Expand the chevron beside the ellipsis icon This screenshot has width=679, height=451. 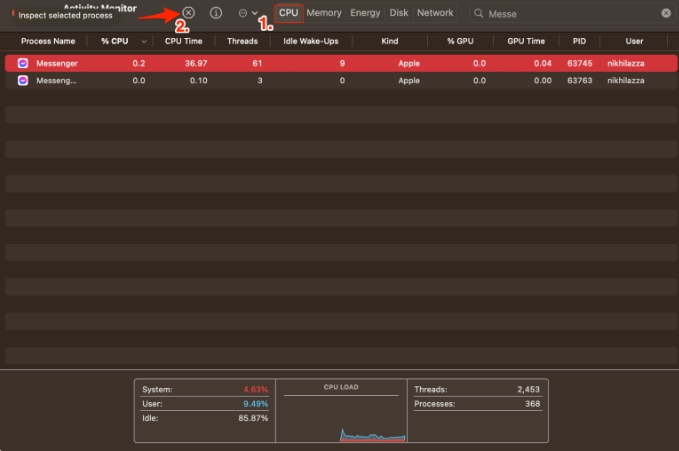255,13
